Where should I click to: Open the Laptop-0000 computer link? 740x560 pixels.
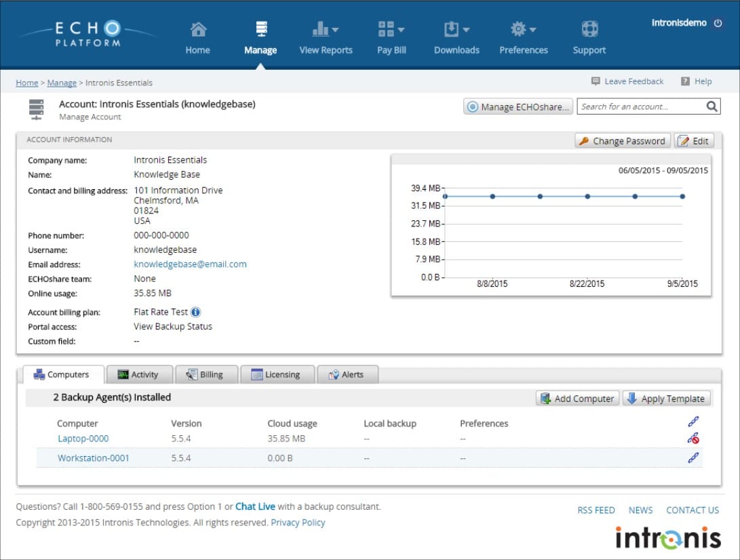83,439
